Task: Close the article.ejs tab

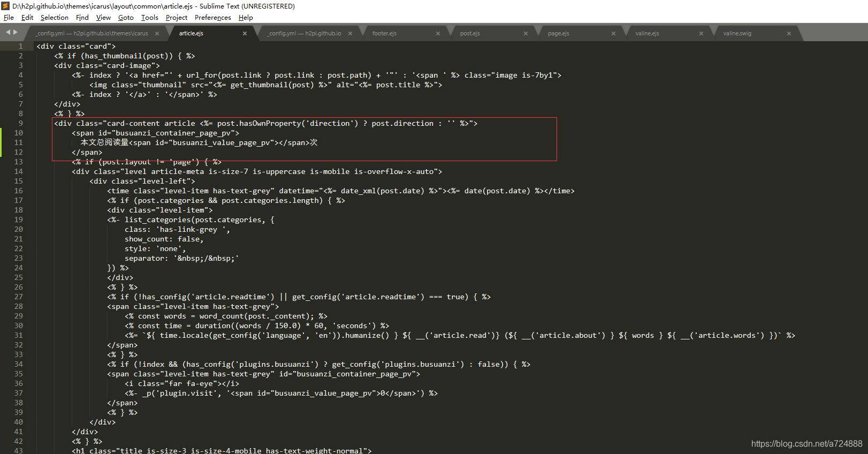Action: (245, 33)
